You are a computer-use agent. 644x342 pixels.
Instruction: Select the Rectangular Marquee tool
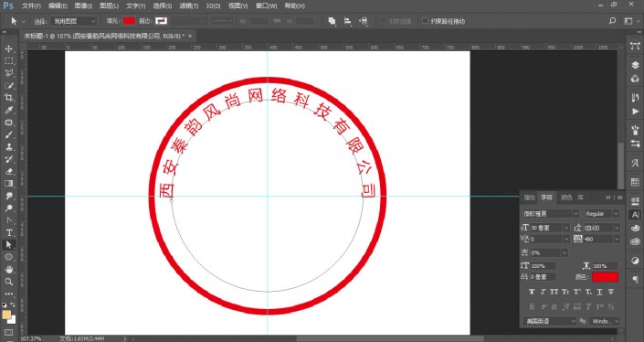pyautogui.click(x=8, y=61)
